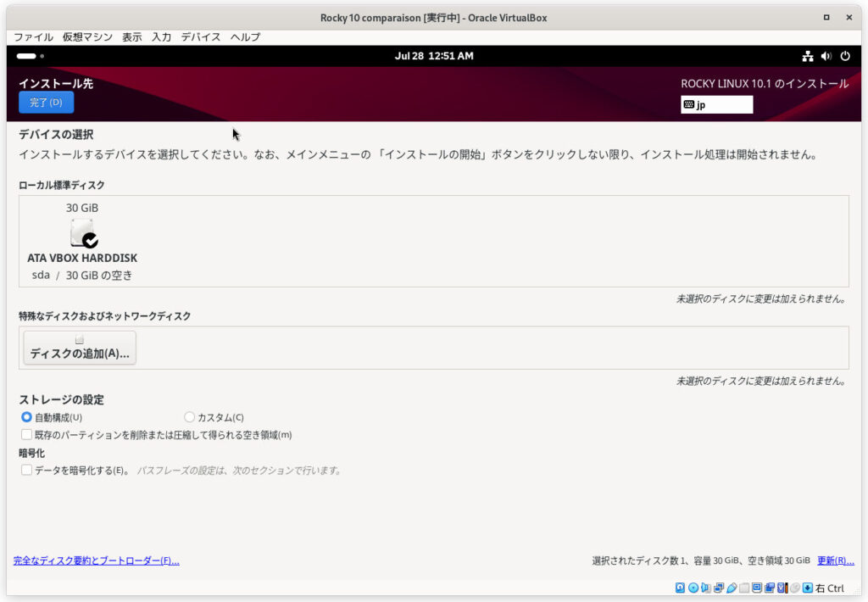The width and height of the screenshot is (868, 602).
Task: Open the ファイル menu
Action: pos(33,37)
